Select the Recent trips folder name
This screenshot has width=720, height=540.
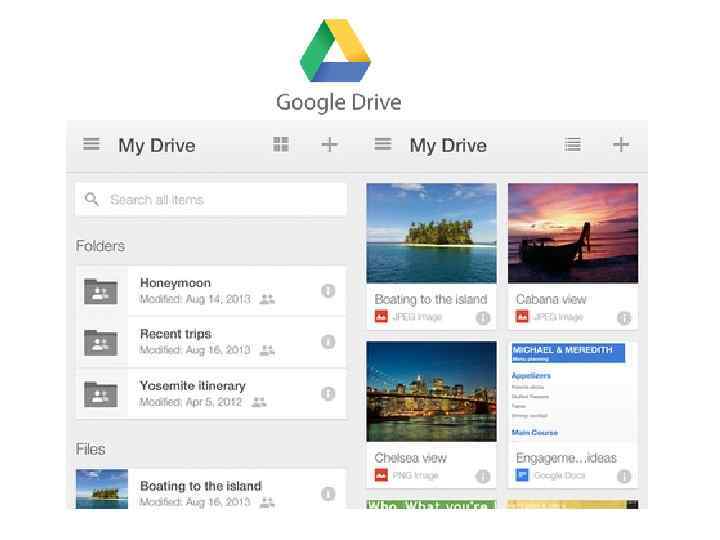pyautogui.click(x=176, y=334)
